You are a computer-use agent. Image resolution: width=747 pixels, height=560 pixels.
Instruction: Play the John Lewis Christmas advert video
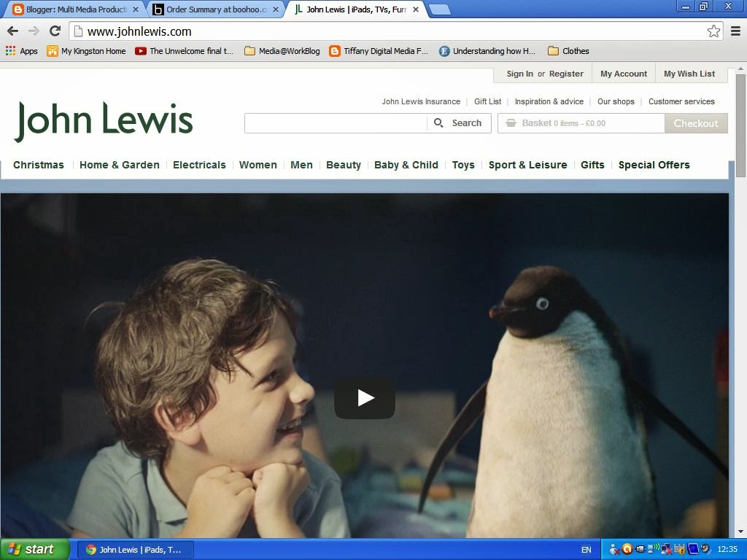364,397
